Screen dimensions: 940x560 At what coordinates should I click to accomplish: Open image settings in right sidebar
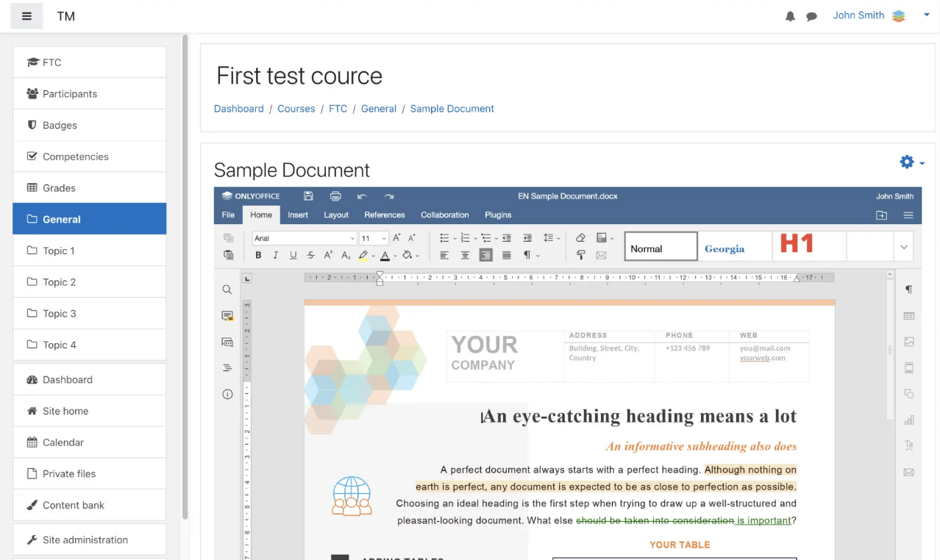909,342
